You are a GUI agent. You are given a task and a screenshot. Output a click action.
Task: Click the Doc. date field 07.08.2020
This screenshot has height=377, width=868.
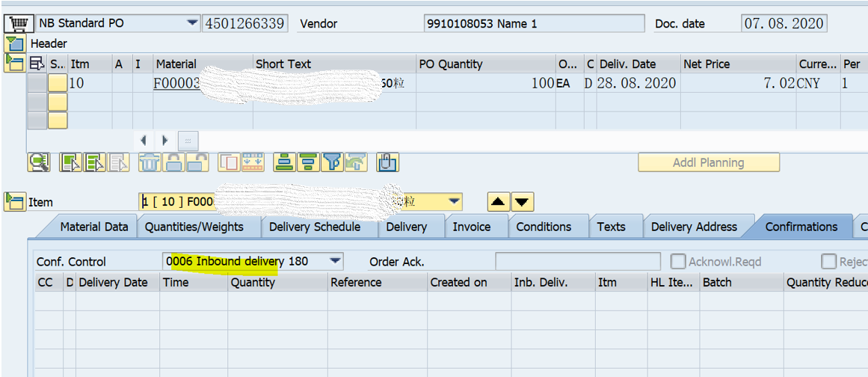(x=784, y=24)
